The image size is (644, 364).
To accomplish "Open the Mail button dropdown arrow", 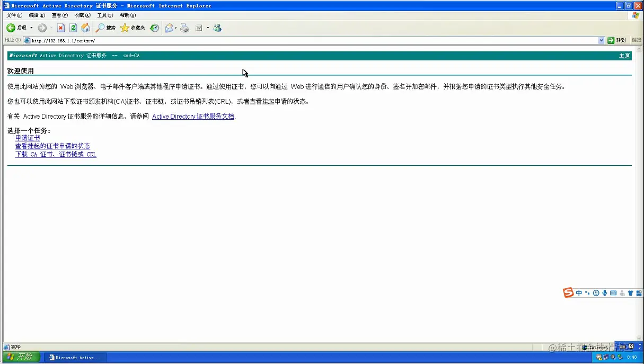I will [176, 28].
